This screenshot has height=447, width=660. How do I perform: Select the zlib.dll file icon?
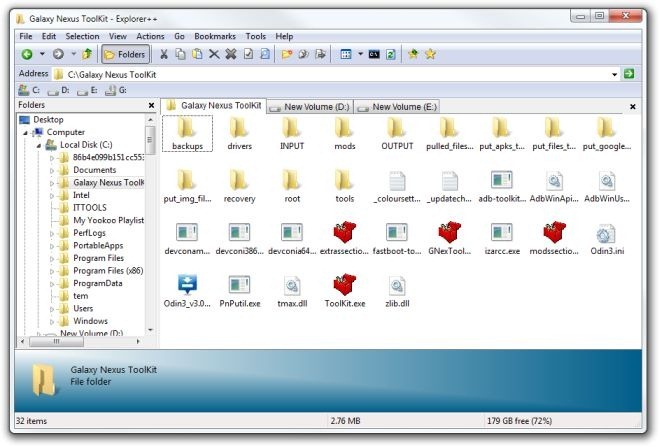[x=397, y=291]
